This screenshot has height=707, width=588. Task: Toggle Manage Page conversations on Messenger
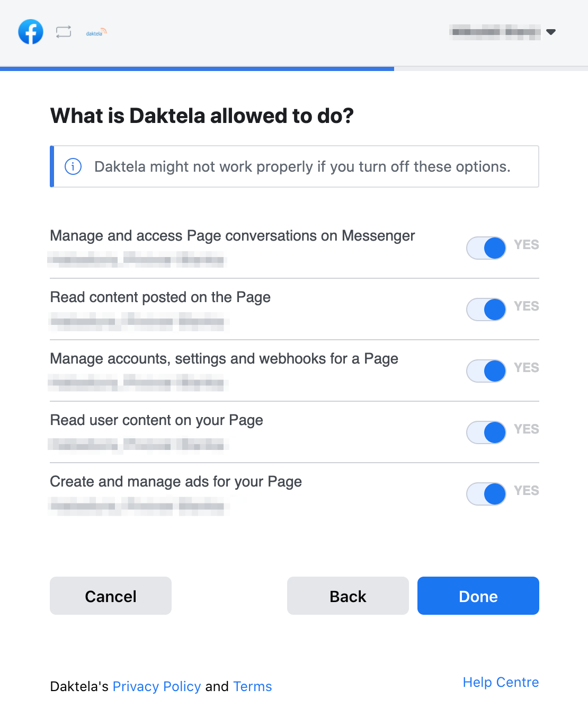pyautogui.click(x=486, y=248)
